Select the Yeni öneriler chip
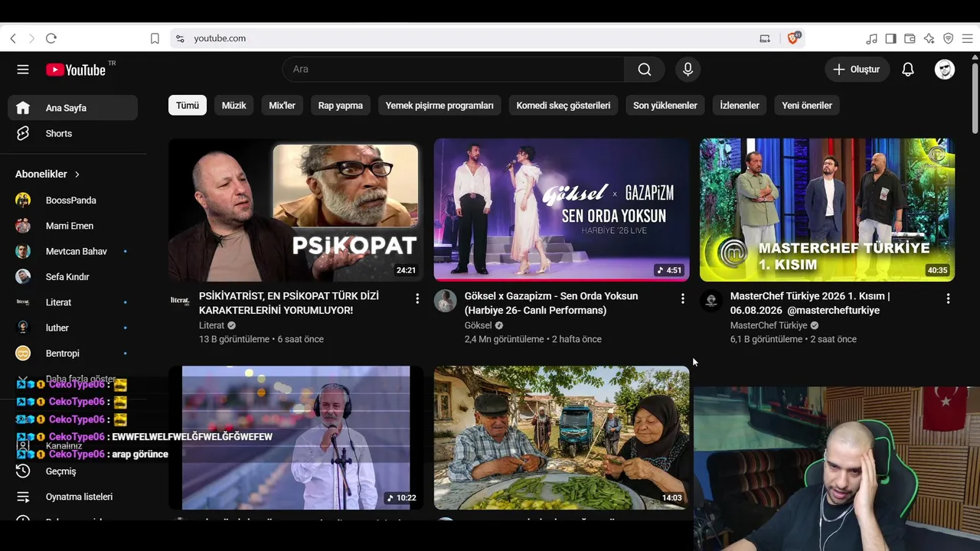The image size is (980, 551). click(807, 106)
